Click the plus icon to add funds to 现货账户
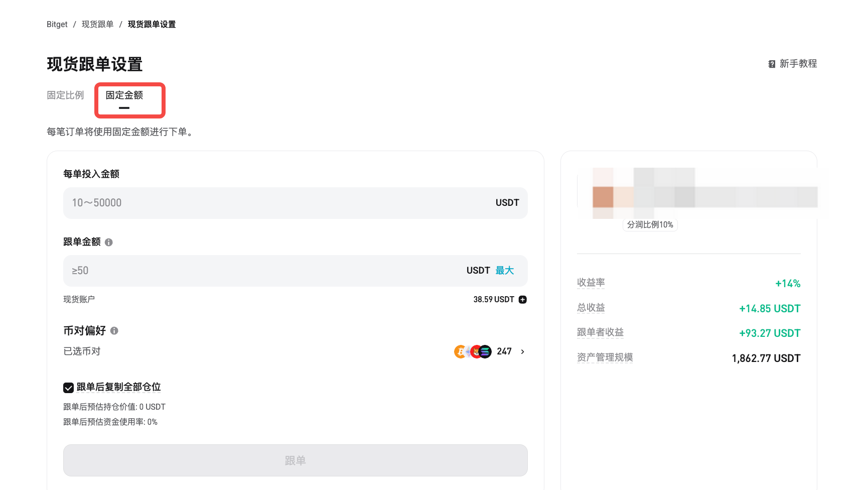Screen dimensions: 868x490 [522, 299]
